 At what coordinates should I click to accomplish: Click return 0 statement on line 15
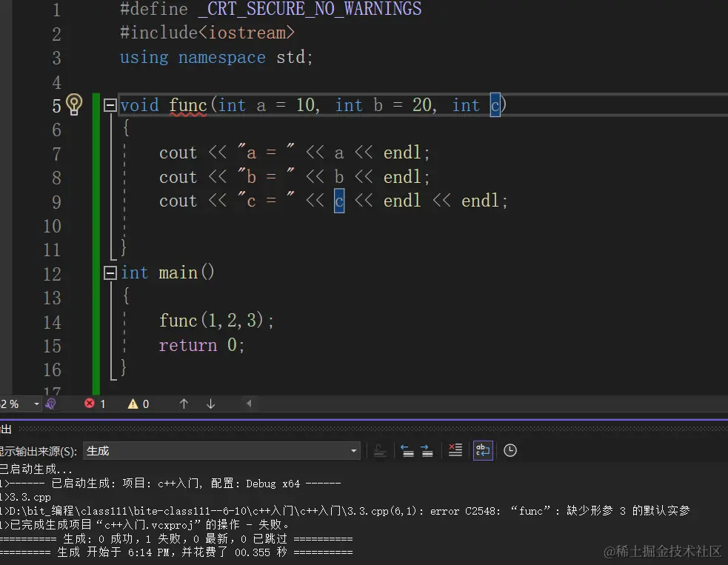coord(201,345)
